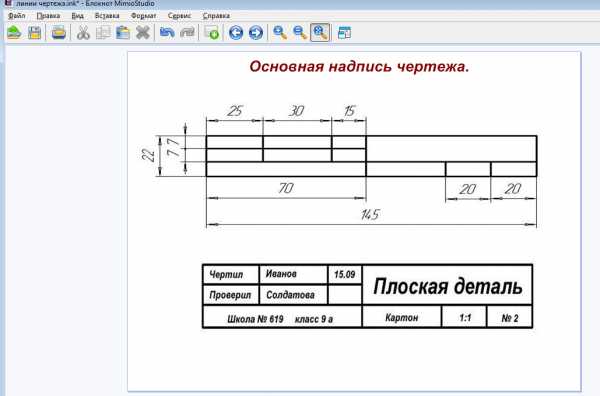This screenshot has width=600, height=396.
Task: Go to previous page blue arrow
Action: coord(236,33)
